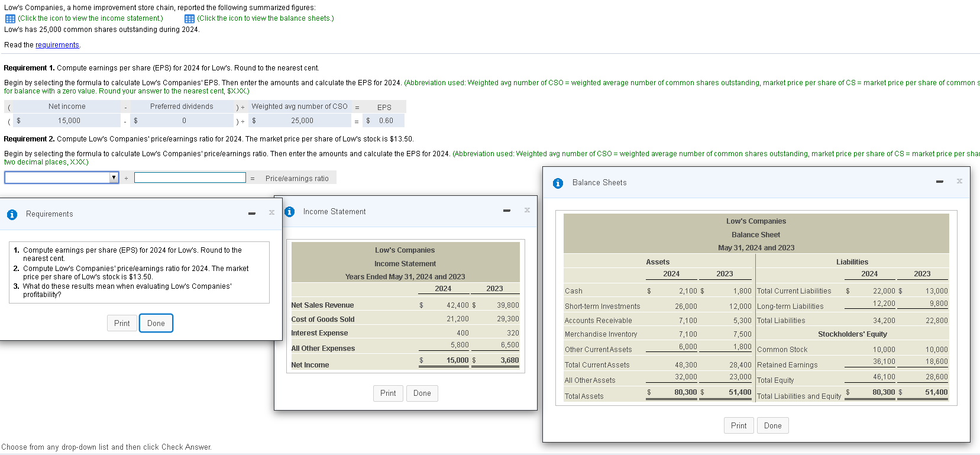The width and height of the screenshot is (980, 455).
Task: Minimize the Balance Sheets dialog
Action: pos(940,182)
